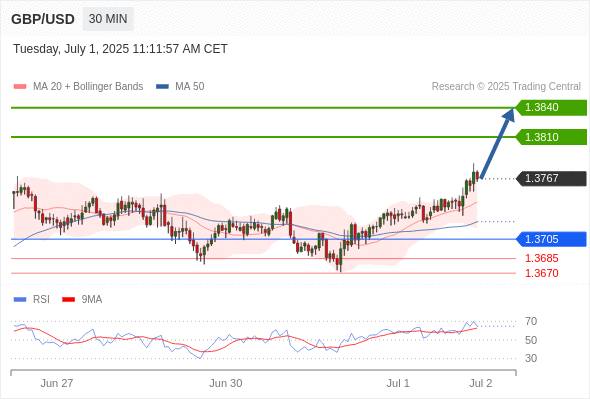Open the Research 2025 Trading Central credit

tap(506, 87)
